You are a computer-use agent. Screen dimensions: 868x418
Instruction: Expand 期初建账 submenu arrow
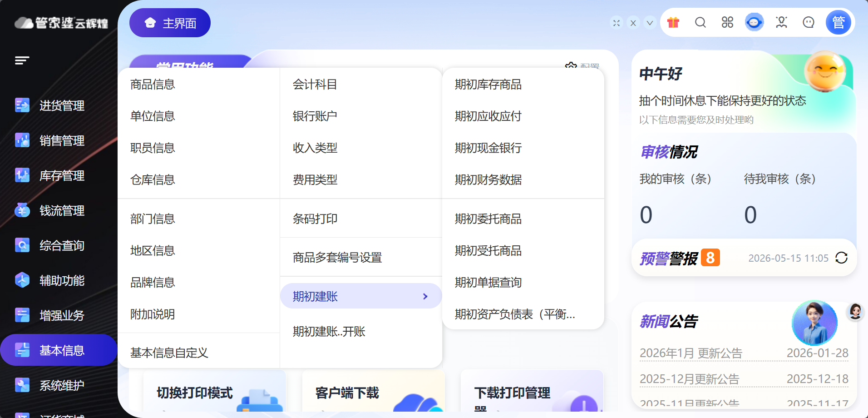click(x=425, y=296)
